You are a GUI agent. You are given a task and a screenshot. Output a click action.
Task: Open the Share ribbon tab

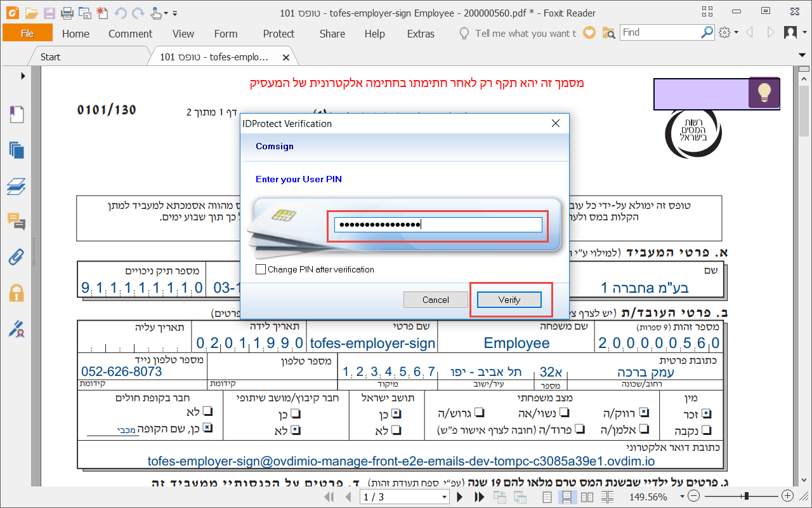[332, 34]
